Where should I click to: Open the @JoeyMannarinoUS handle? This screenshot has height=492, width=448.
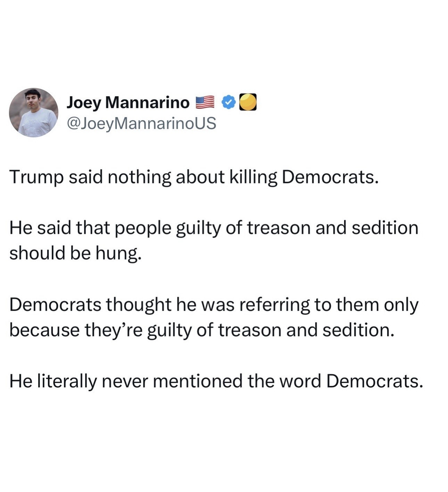pos(141,123)
